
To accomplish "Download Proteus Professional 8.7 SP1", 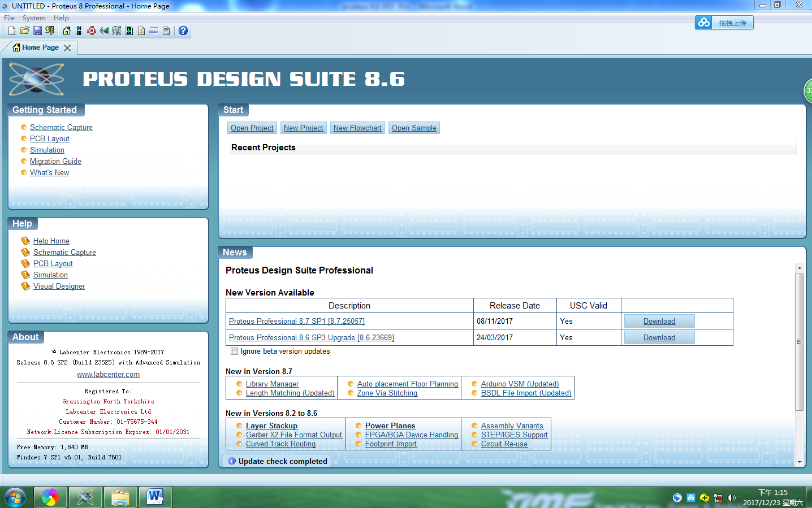I will coord(659,321).
